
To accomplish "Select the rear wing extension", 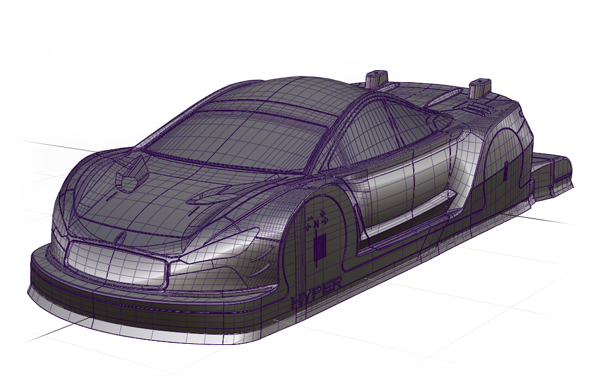I will 553,174.
